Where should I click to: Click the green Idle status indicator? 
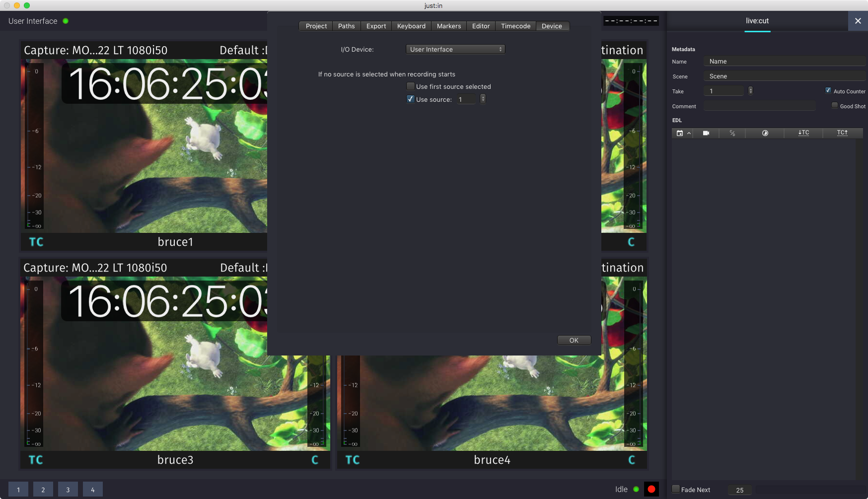tap(636, 490)
